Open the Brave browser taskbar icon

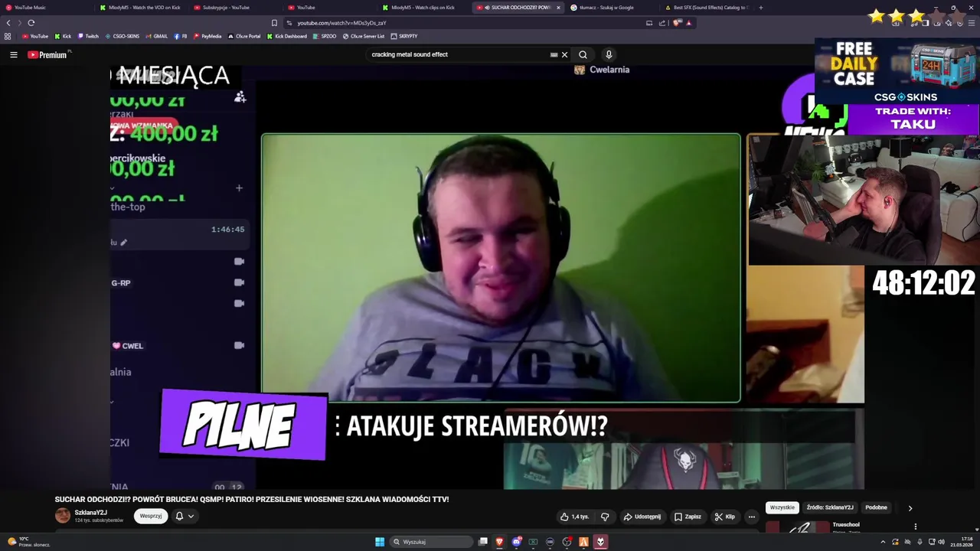[499, 542]
